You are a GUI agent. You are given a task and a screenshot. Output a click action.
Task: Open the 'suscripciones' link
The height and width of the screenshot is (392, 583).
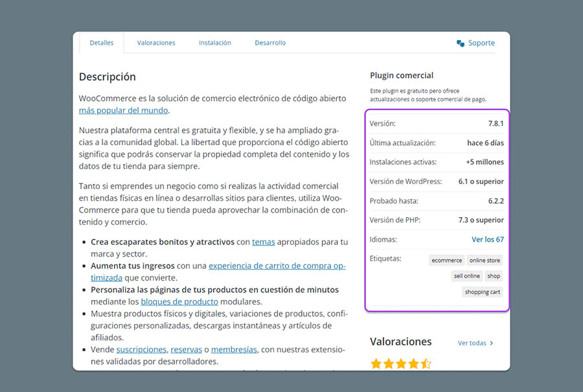click(x=141, y=349)
